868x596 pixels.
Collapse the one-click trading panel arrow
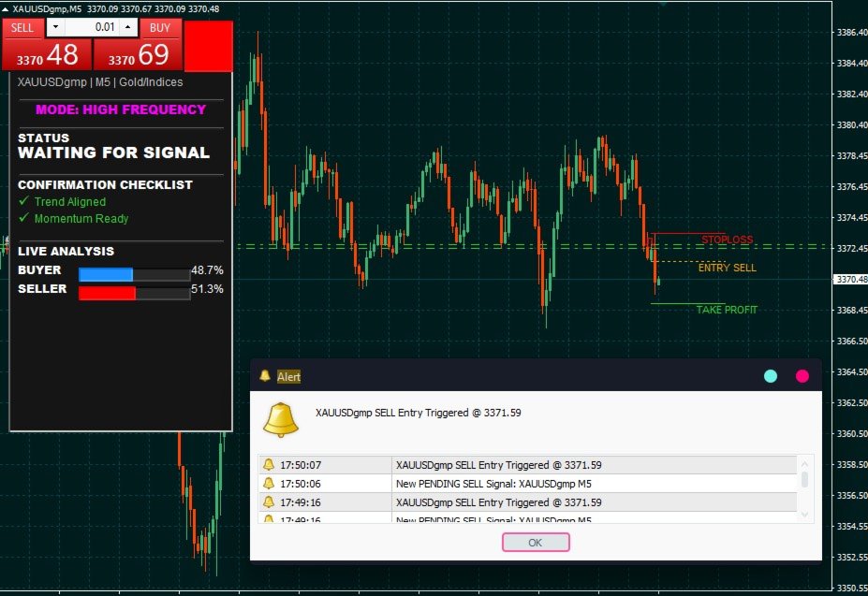point(5,8)
